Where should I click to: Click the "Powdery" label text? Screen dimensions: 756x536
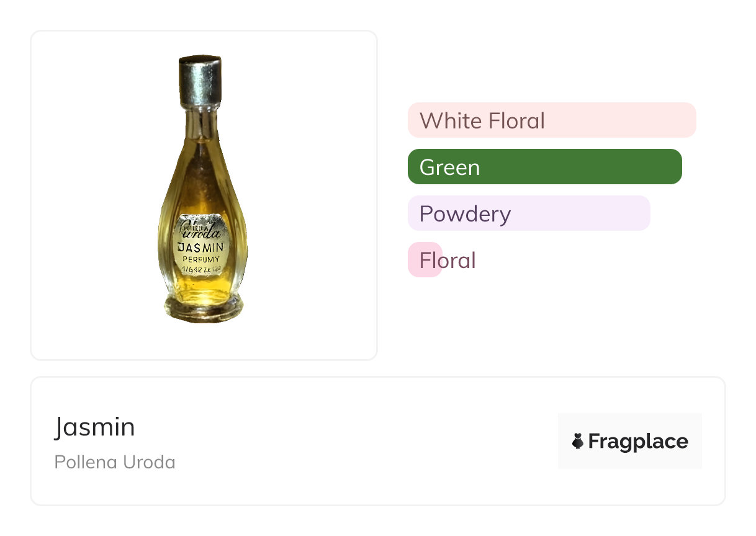465,213
